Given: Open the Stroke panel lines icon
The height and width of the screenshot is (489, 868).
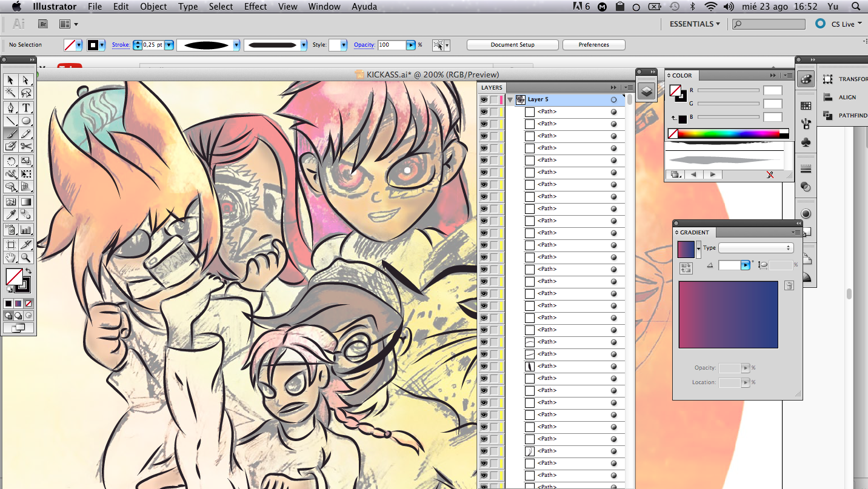Looking at the screenshot, I should [x=806, y=168].
